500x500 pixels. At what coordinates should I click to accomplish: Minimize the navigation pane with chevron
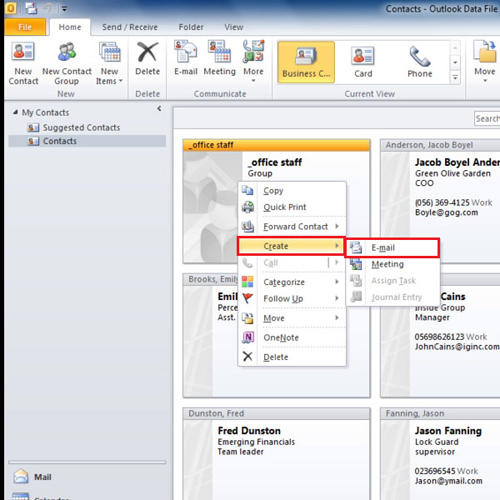(159, 108)
